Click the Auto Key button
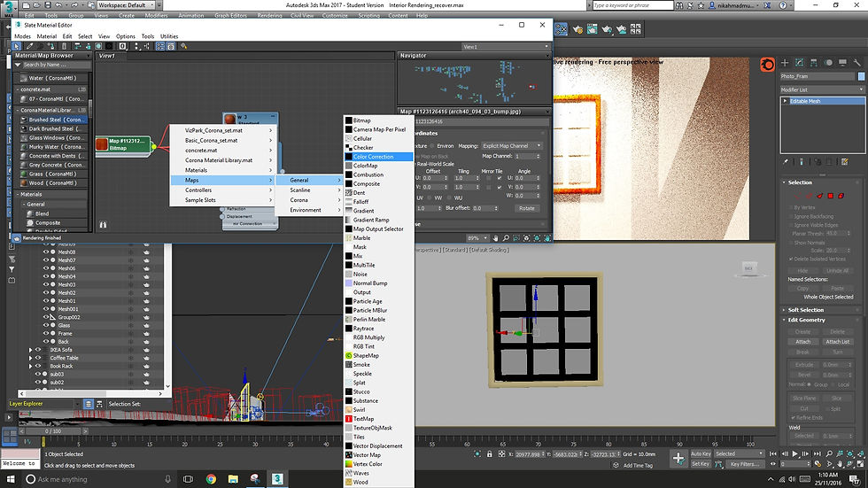Image resolution: width=868 pixels, height=488 pixels. coord(701,453)
